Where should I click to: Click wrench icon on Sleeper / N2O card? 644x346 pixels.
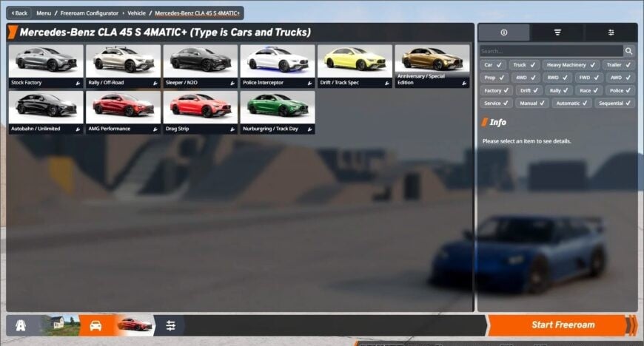(x=232, y=84)
